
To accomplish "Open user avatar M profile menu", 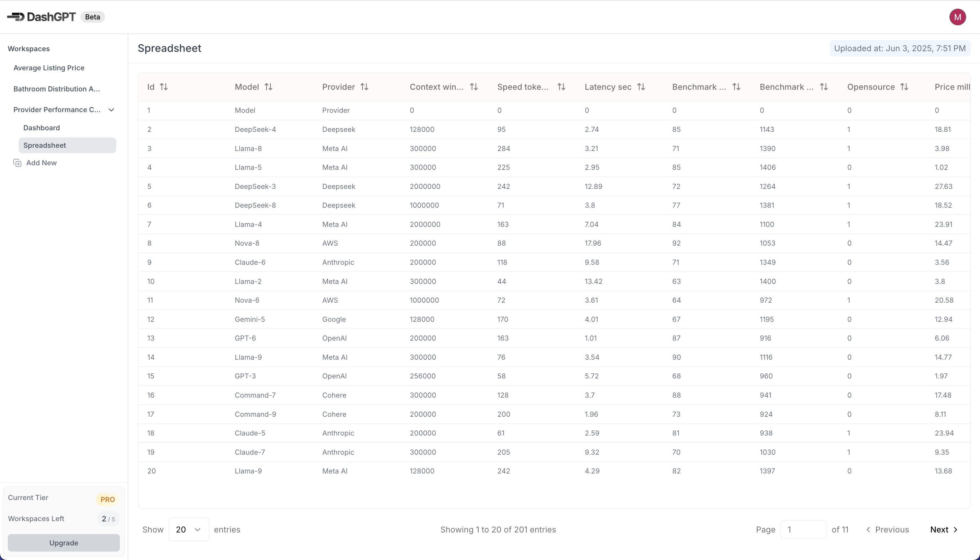I will coord(957,17).
